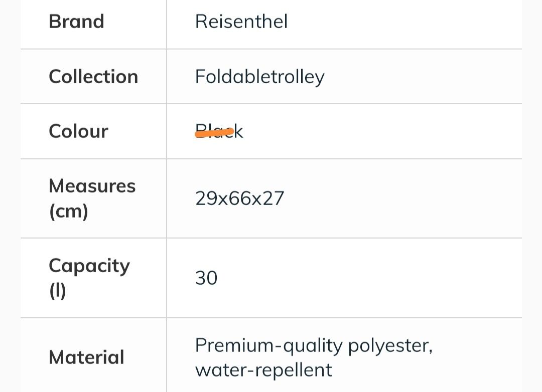
Task: Select the Premium-quality polyester text
Action: (314, 345)
